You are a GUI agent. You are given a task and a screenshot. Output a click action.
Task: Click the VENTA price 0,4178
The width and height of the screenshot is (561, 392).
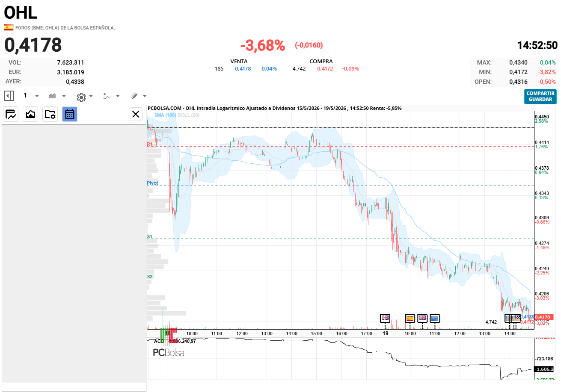243,68
